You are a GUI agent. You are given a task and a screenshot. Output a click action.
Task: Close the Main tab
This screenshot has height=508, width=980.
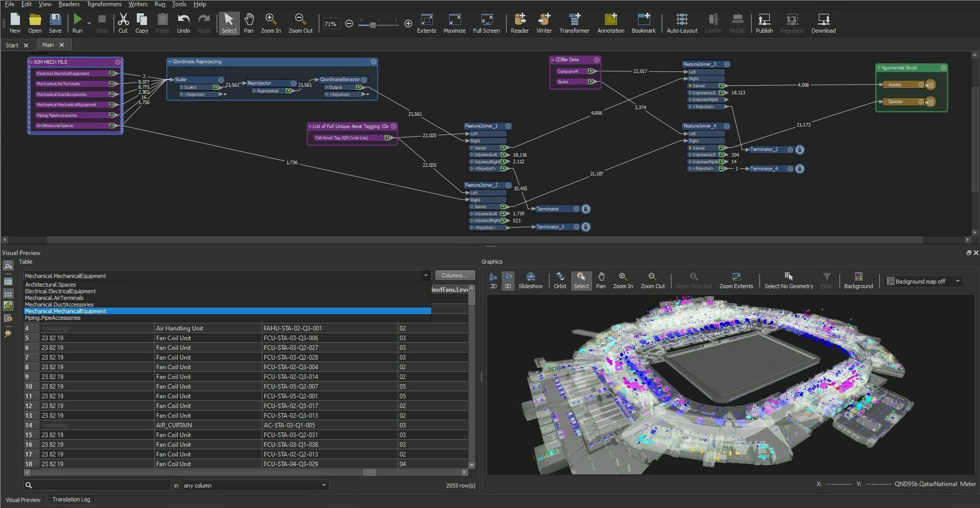tap(62, 45)
